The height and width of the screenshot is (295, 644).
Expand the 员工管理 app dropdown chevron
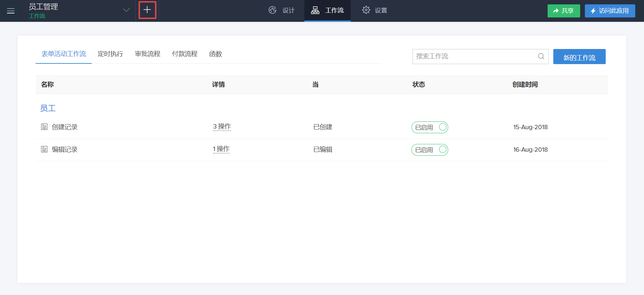pos(126,10)
